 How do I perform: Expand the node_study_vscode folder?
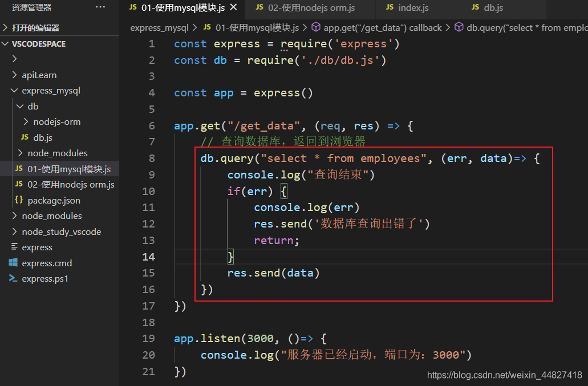[x=62, y=231]
